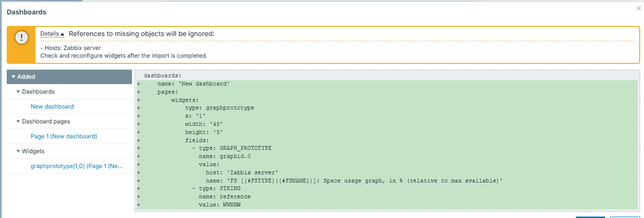Click the "dashboards:" line in the diff

click(163, 76)
